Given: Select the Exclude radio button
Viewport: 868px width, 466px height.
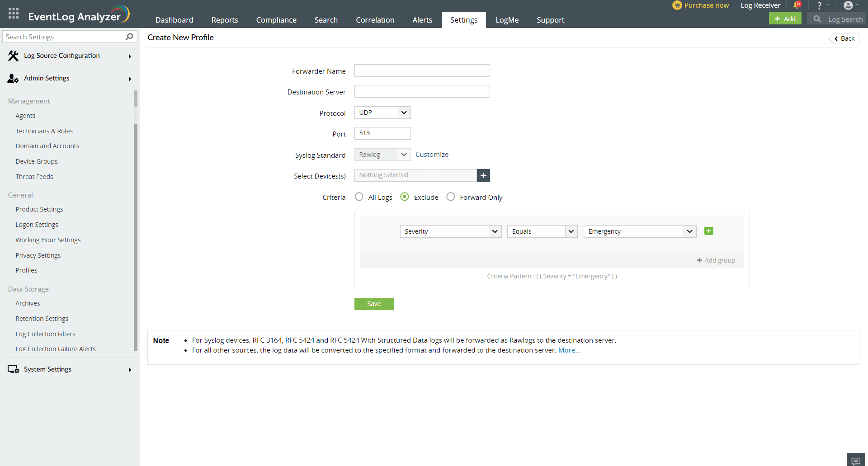Looking at the screenshot, I should tap(405, 197).
